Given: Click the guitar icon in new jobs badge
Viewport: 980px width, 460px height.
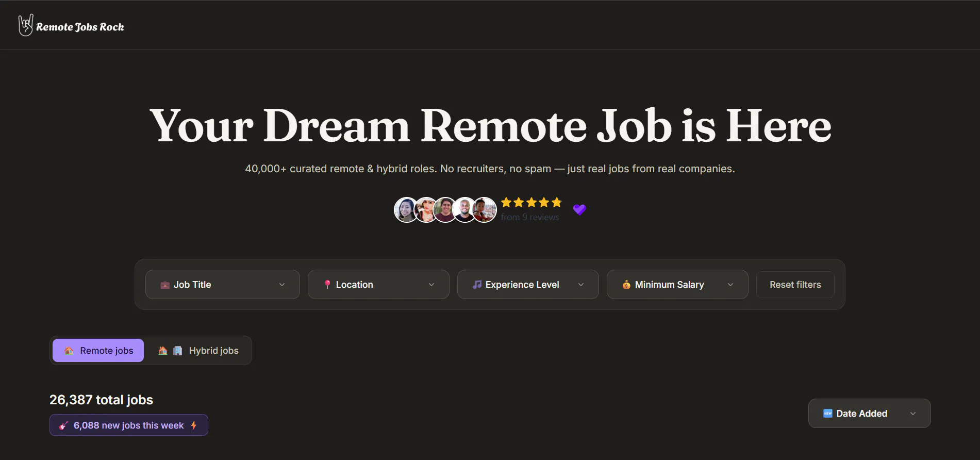Looking at the screenshot, I should [63, 425].
